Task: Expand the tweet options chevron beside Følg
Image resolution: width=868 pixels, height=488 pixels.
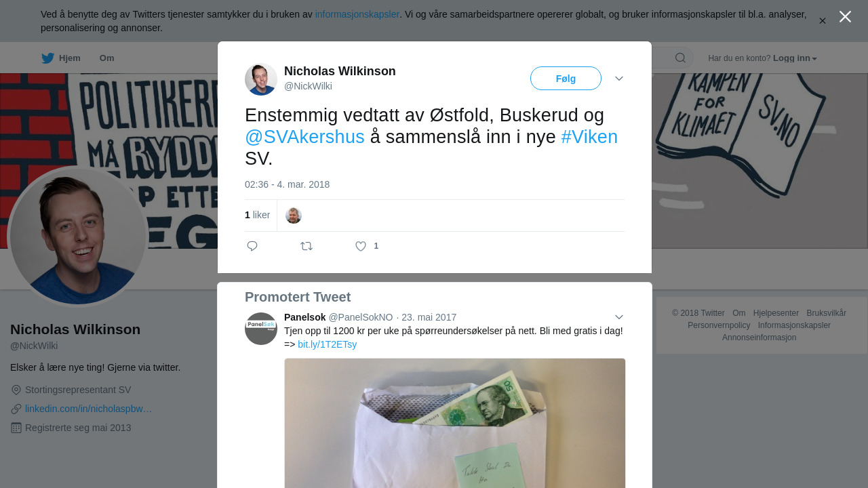Action: 619,79
